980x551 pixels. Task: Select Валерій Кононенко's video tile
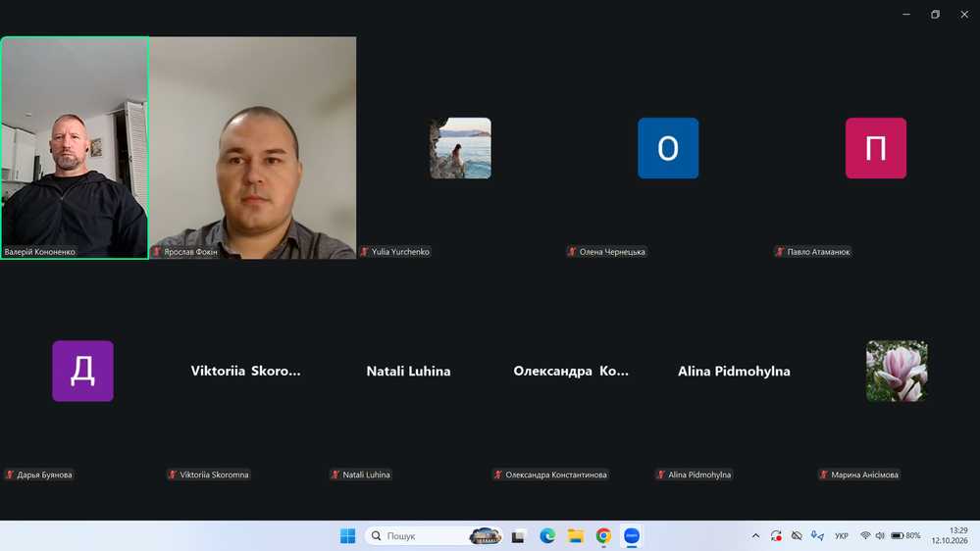(x=75, y=147)
